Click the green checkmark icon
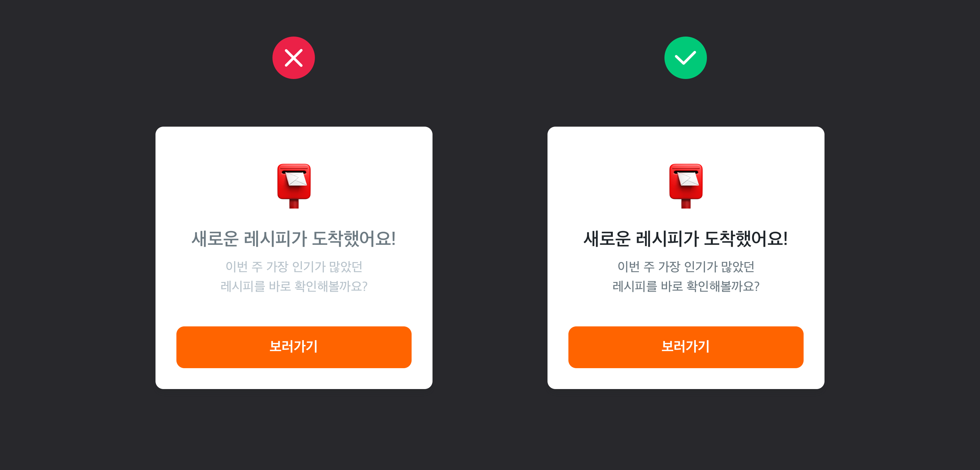This screenshot has width=980, height=470. [x=685, y=58]
